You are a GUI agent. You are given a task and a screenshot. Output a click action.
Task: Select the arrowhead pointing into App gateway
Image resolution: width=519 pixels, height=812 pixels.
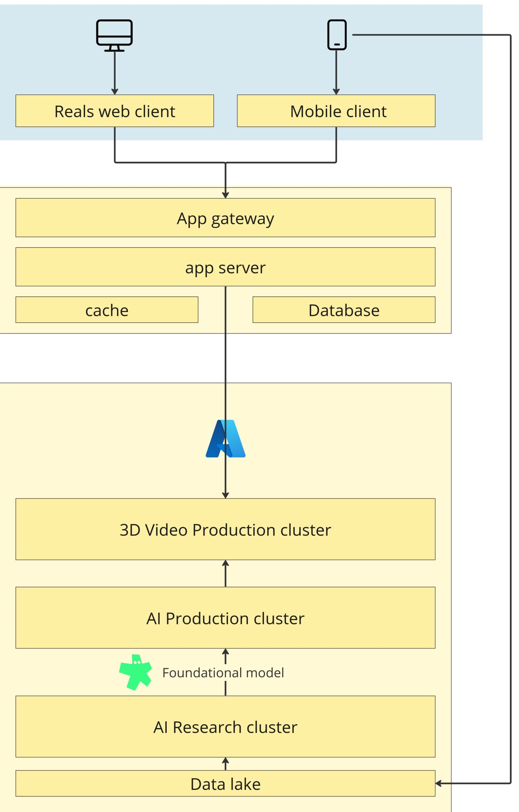[x=225, y=195]
